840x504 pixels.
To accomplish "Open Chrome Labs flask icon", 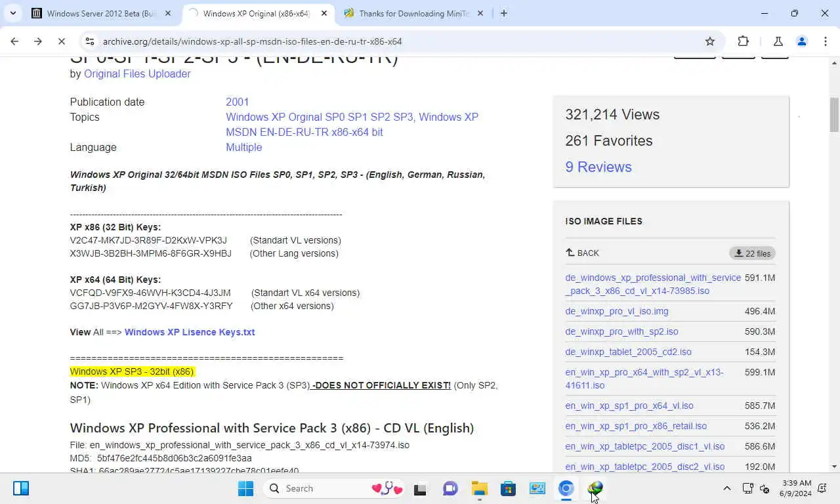I will [x=778, y=41].
